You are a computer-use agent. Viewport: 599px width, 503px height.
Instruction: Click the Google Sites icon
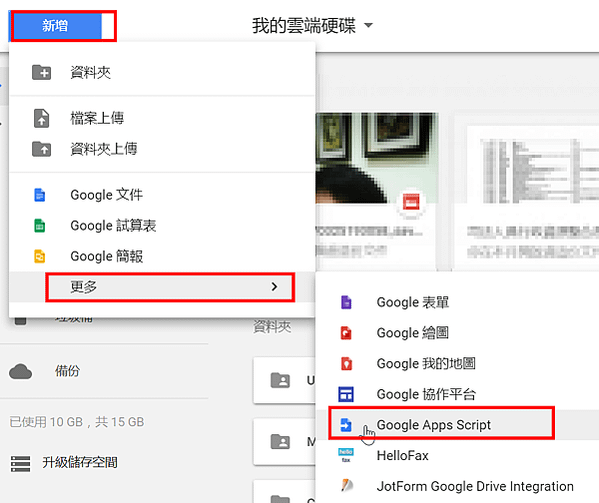pos(346,394)
